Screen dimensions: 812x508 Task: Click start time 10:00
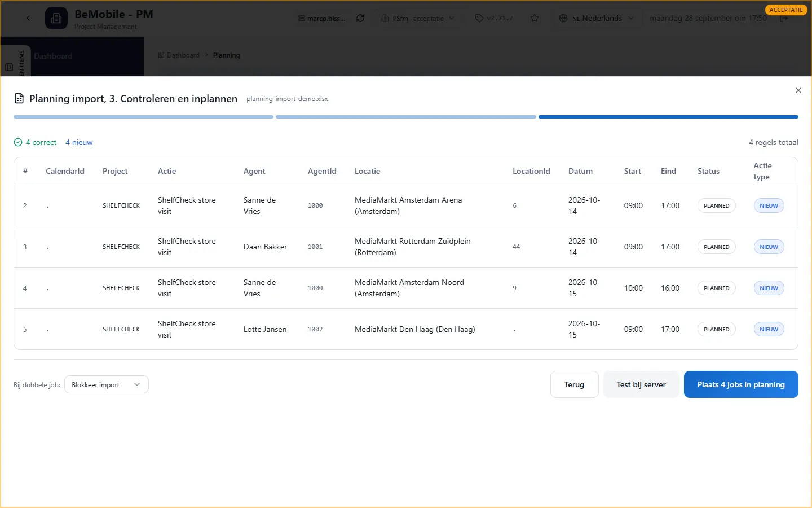tap(633, 288)
